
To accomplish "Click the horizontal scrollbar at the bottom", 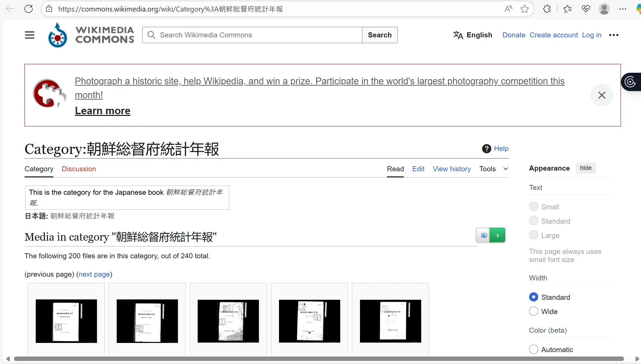I will 318,359.
